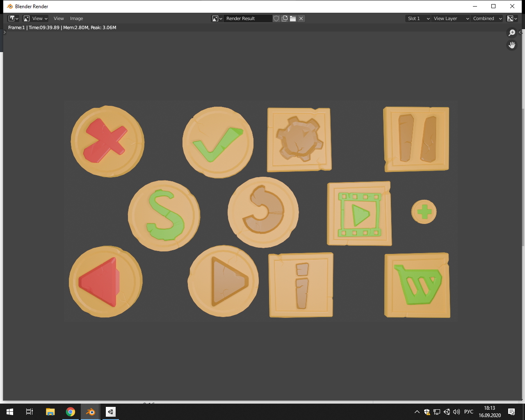Image resolution: width=525 pixels, height=420 pixels.
Task: Maximize the Blender Render window
Action: click(x=493, y=6)
